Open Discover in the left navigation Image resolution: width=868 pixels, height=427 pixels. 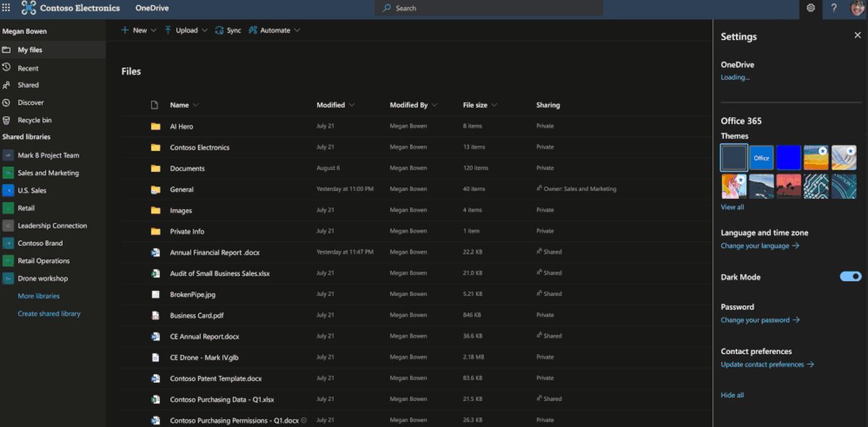(30, 103)
